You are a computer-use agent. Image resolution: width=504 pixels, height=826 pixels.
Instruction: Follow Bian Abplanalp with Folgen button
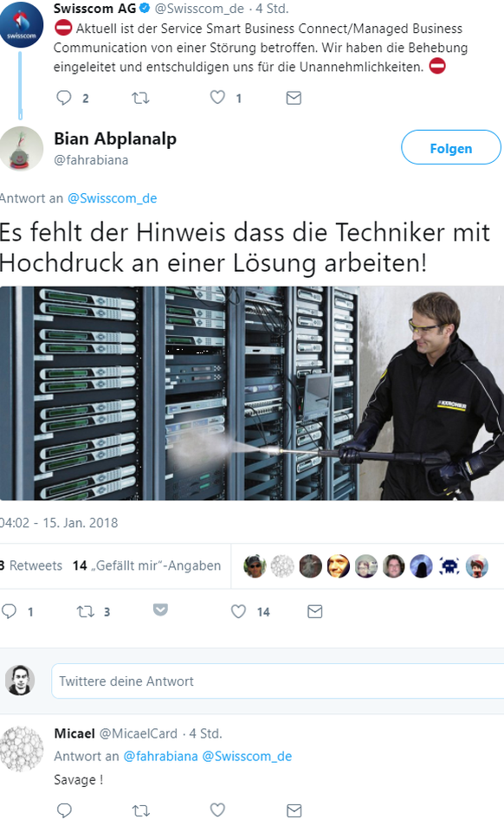click(451, 147)
